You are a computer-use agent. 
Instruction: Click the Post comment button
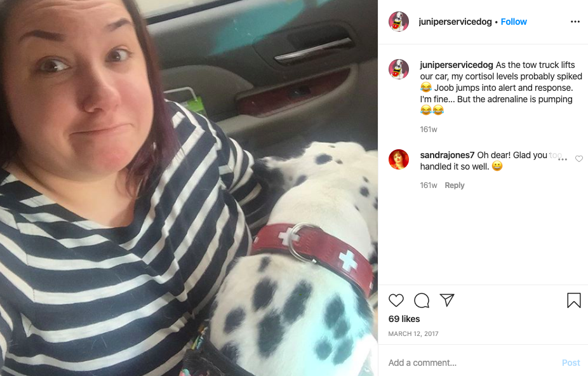coord(571,363)
